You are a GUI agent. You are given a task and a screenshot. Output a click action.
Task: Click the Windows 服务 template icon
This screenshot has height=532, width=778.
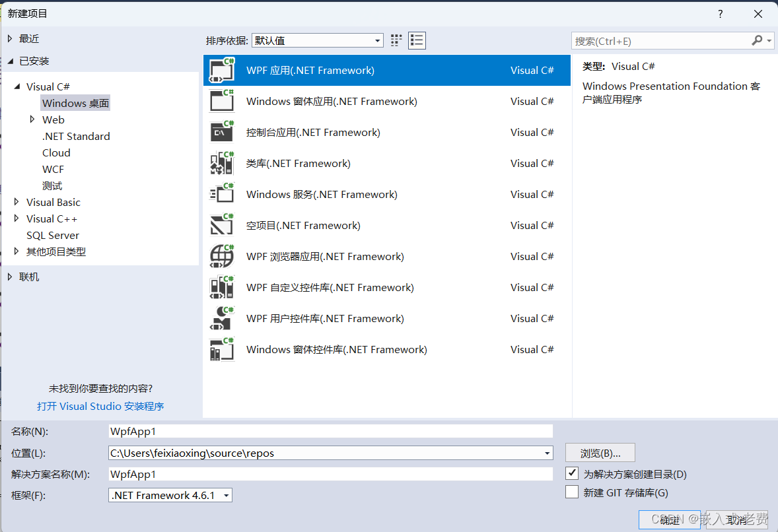point(222,194)
